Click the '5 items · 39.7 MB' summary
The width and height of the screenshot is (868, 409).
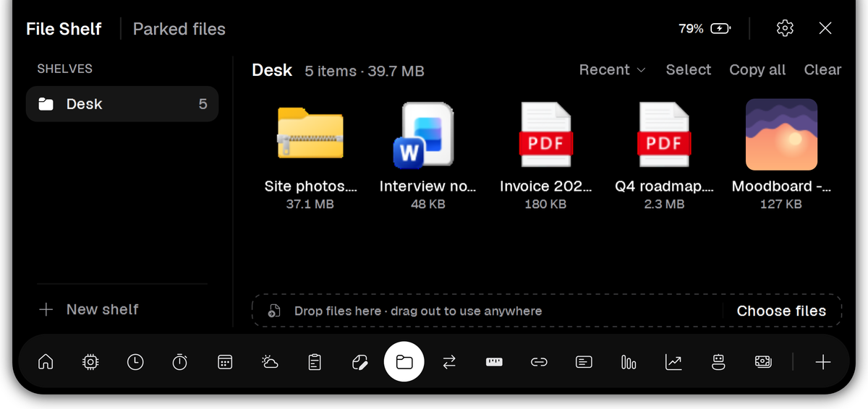tap(365, 71)
